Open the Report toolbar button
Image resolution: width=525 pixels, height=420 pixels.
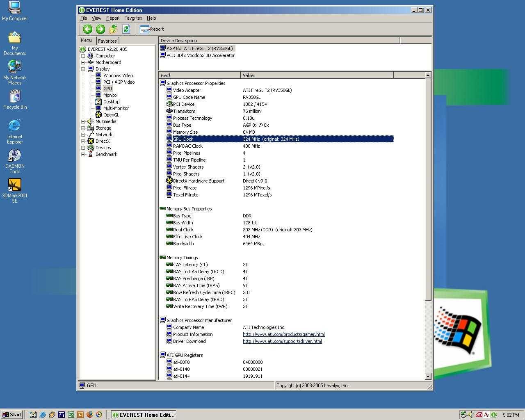click(152, 29)
